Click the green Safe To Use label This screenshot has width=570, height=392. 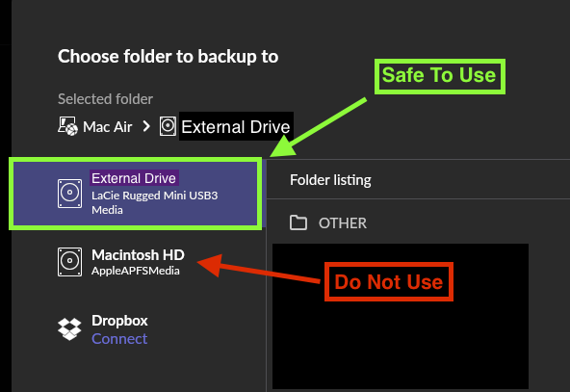439,76
